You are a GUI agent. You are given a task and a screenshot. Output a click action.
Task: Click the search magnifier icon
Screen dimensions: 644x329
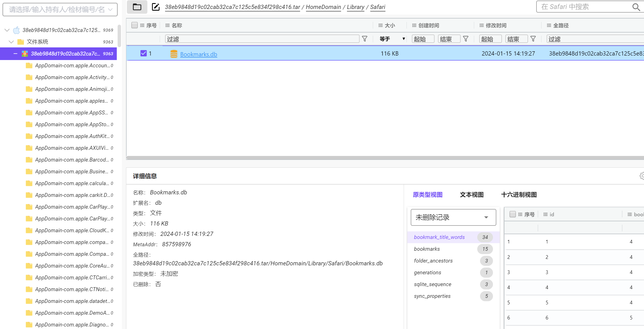(636, 7)
